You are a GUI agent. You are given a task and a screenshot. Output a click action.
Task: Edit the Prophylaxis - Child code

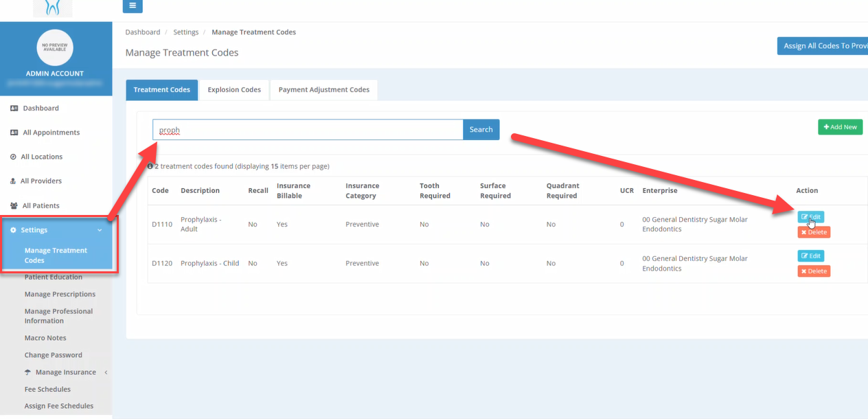(x=810, y=256)
